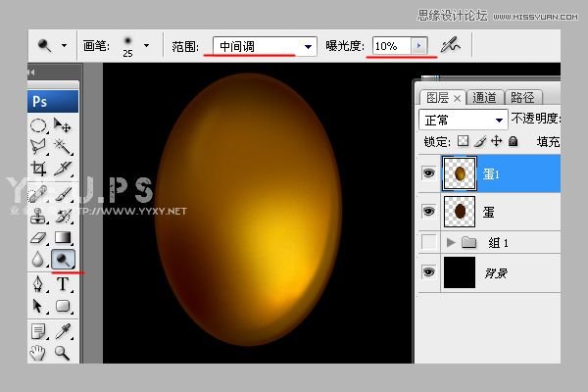Show the 组 1 group

coord(429,242)
